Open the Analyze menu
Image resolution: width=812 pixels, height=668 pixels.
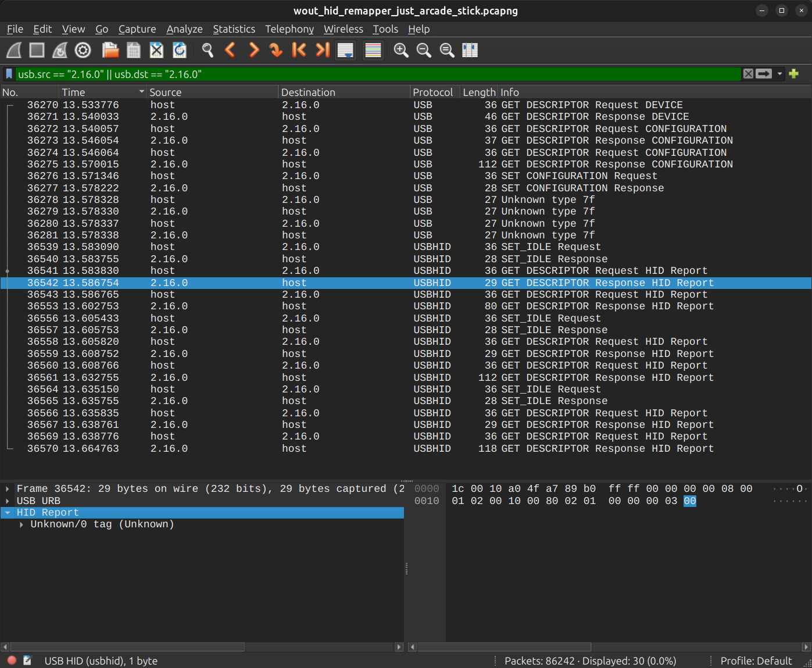point(184,29)
